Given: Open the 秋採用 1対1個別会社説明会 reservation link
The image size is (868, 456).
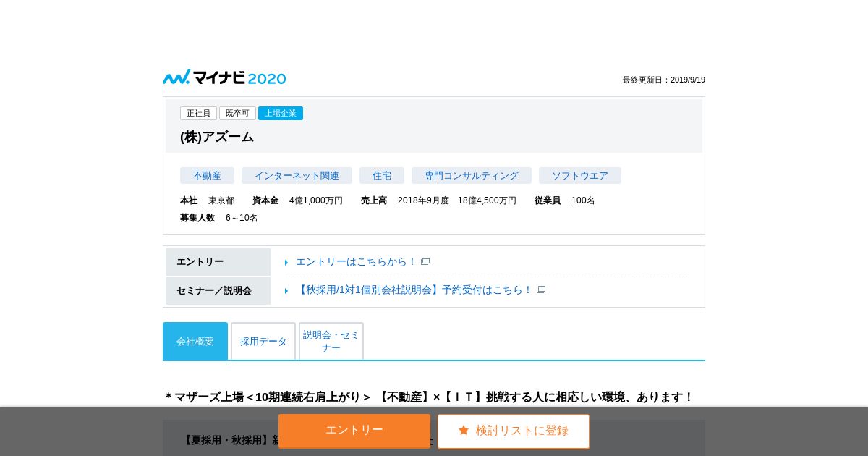Looking at the screenshot, I should click(x=414, y=290).
